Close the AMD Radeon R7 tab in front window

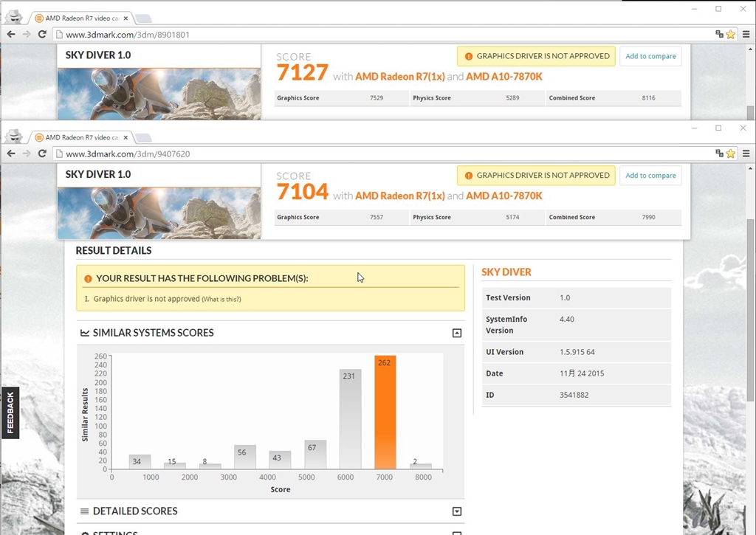(126, 137)
